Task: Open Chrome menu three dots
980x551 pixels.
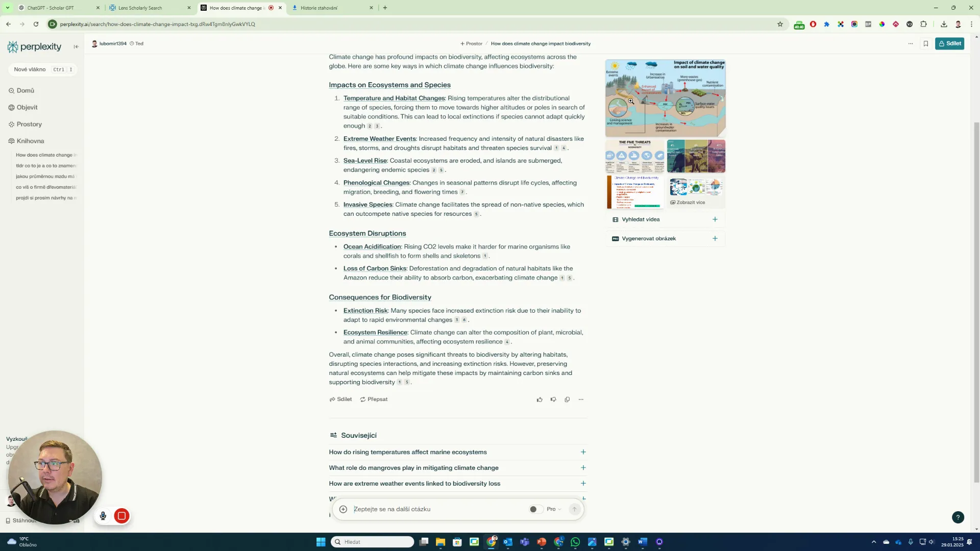Action: click(x=971, y=24)
